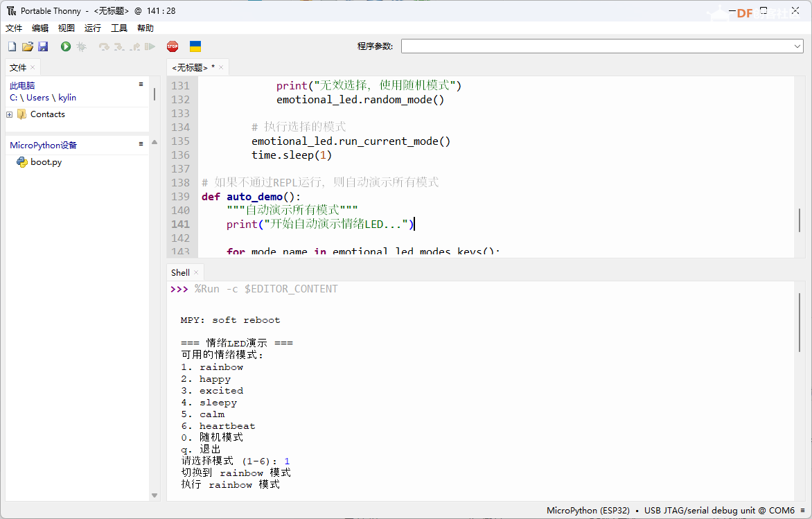This screenshot has width=812, height=519.
Task: Click the editor vertical scrollbar thumb
Action: pyautogui.click(x=800, y=220)
